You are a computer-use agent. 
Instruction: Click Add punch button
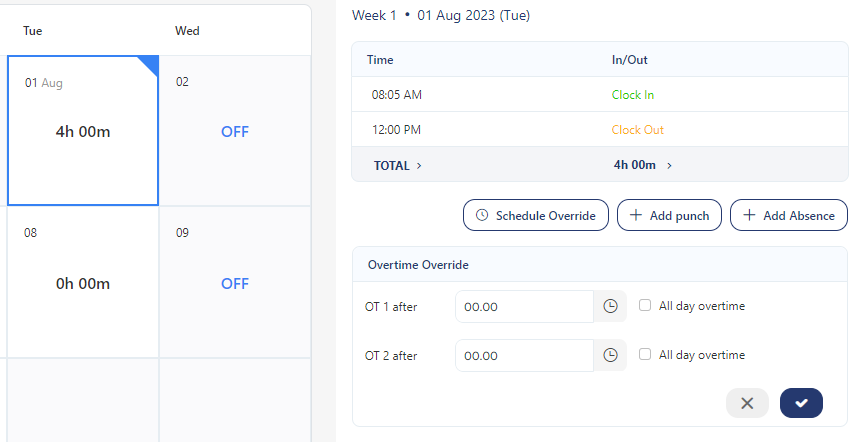click(669, 215)
